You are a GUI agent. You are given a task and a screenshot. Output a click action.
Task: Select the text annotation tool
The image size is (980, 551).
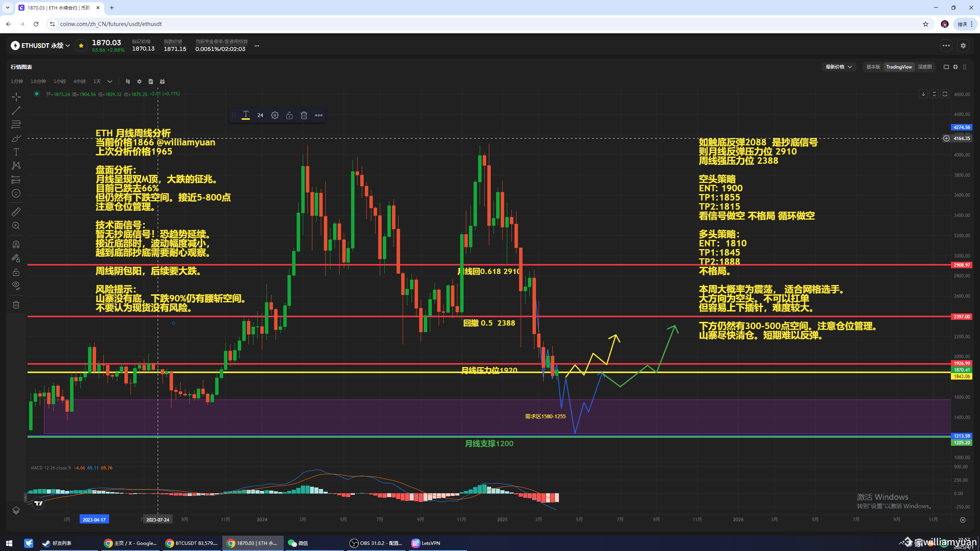[16, 152]
